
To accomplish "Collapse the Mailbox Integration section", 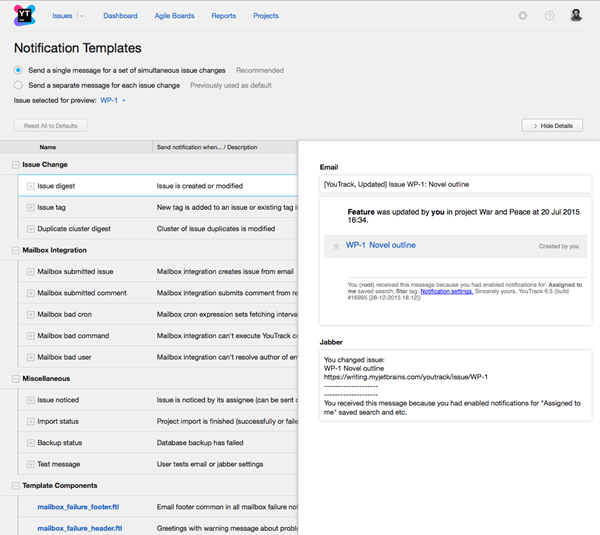I will pos(15,250).
